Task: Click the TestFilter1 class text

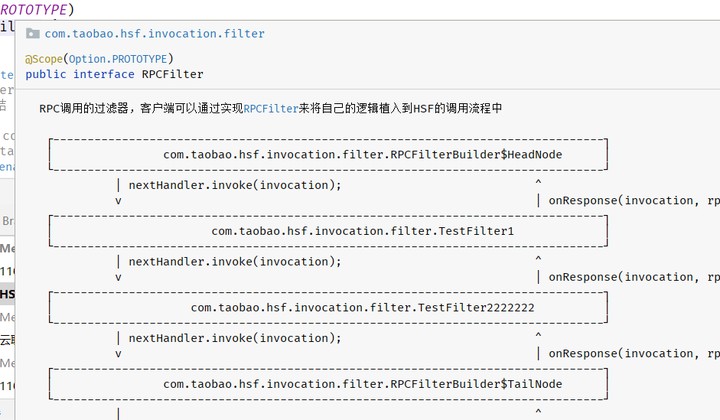Action: tap(362, 231)
